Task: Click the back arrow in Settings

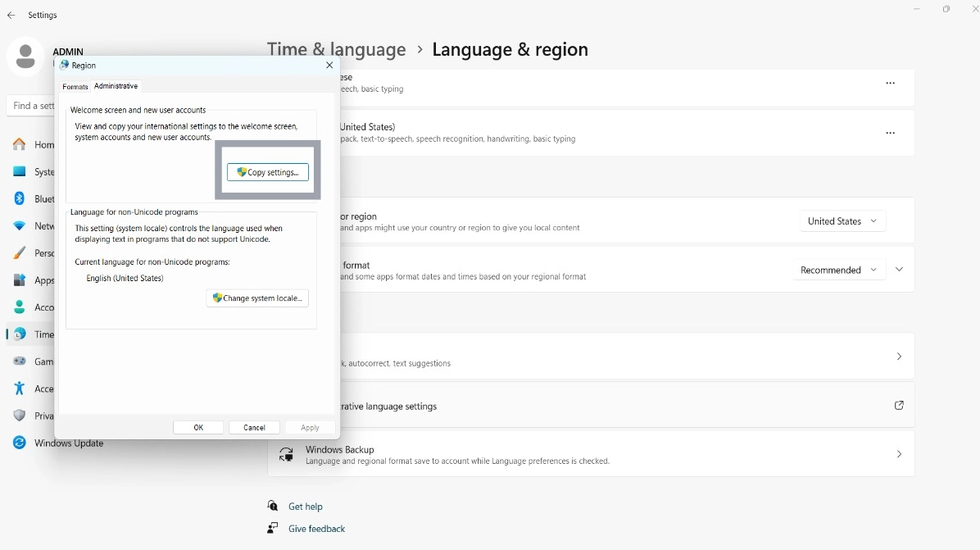Action: [x=11, y=16]
